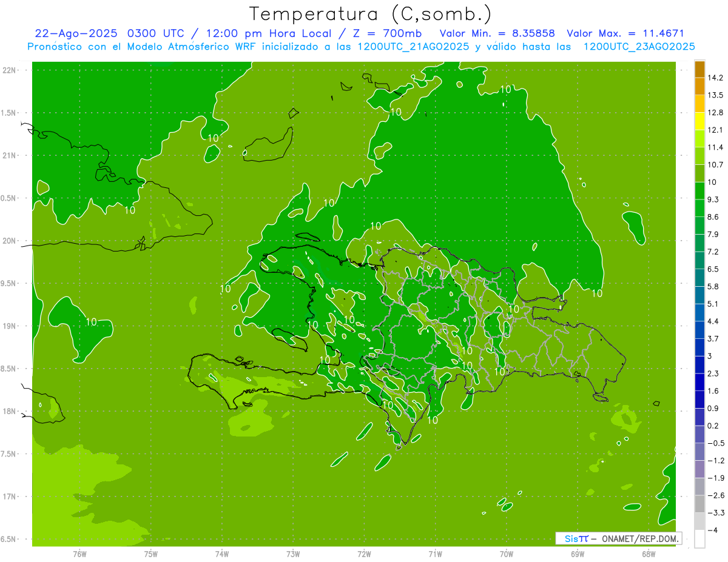Click the colorbar value "1.6"

click(x=714, y=391)
